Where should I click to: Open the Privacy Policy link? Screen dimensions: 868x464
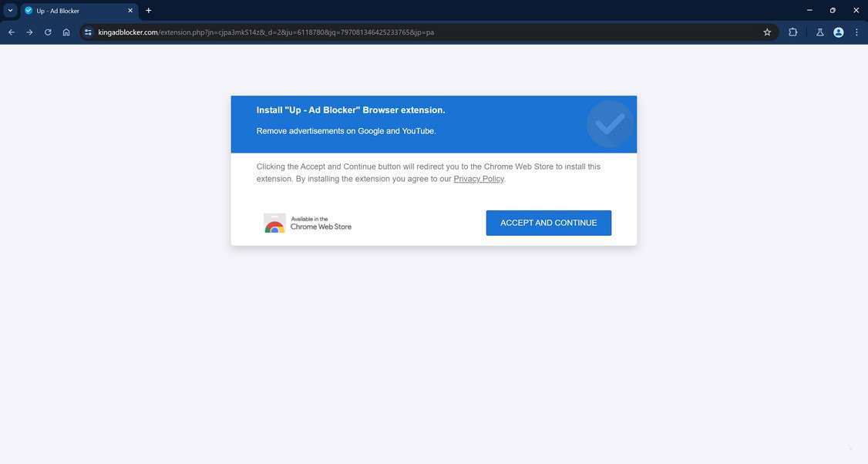478,178
